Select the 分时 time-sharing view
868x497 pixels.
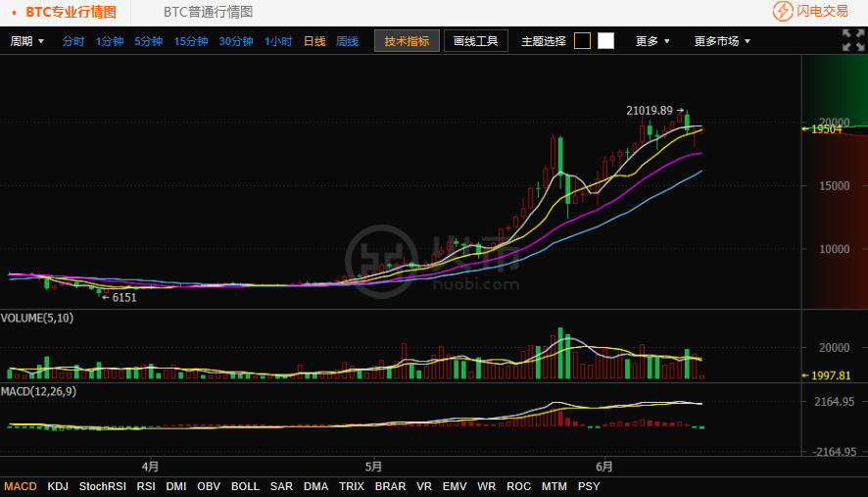pyautogui.click(x=73, y=41)
